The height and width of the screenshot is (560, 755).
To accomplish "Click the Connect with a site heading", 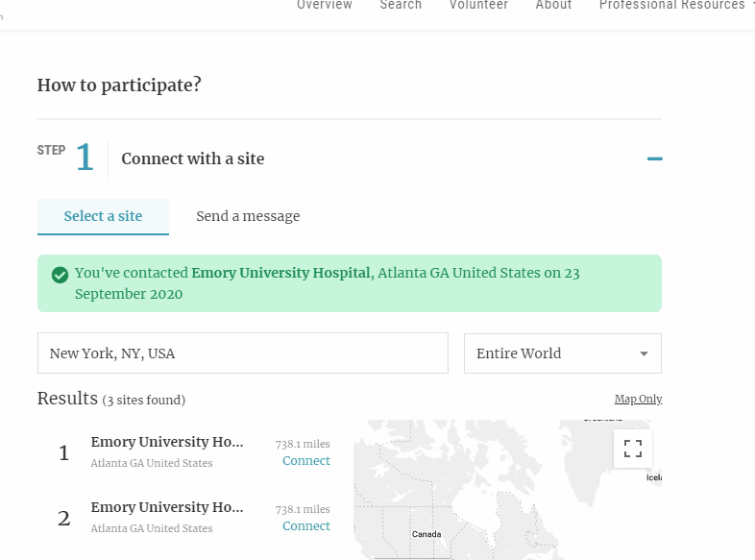I will [192, 158].
